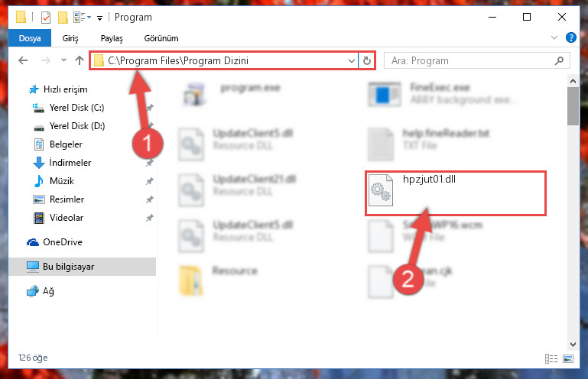Go up one folder level arrow
The height and width of the screenshot is (379, 588).
[x=79, y=60]
